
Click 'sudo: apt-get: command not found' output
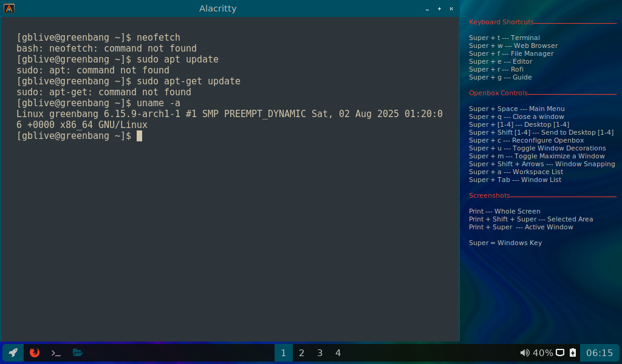click(103, 92)
